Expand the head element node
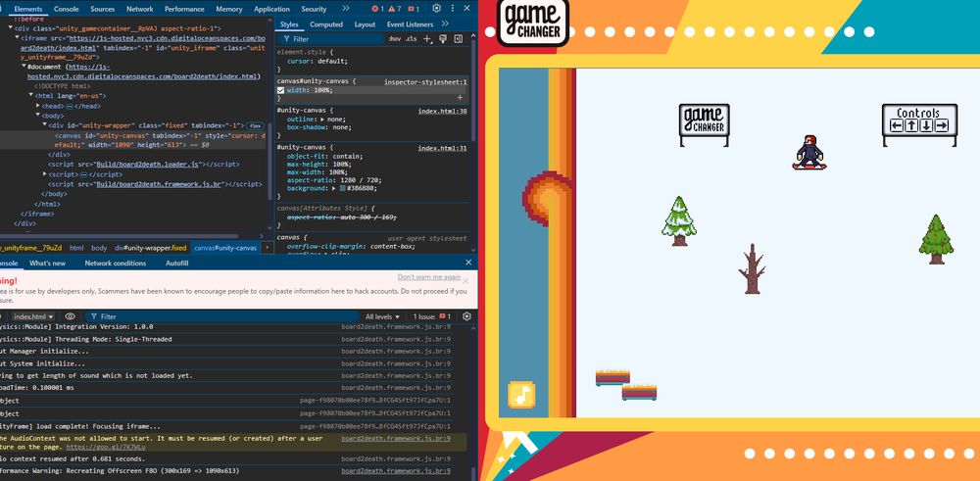The width and height of the screenshot is (980, 481). [37, 106]
